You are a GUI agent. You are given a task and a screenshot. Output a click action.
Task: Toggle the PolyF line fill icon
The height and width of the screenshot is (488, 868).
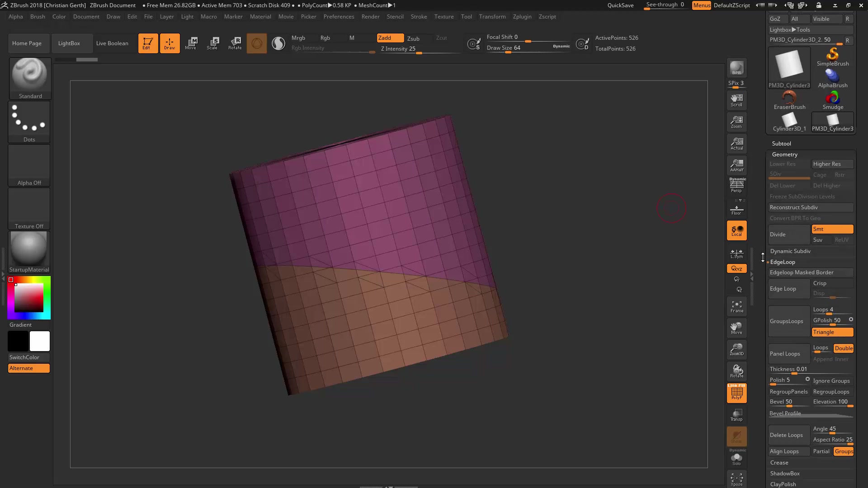(736, 393)
